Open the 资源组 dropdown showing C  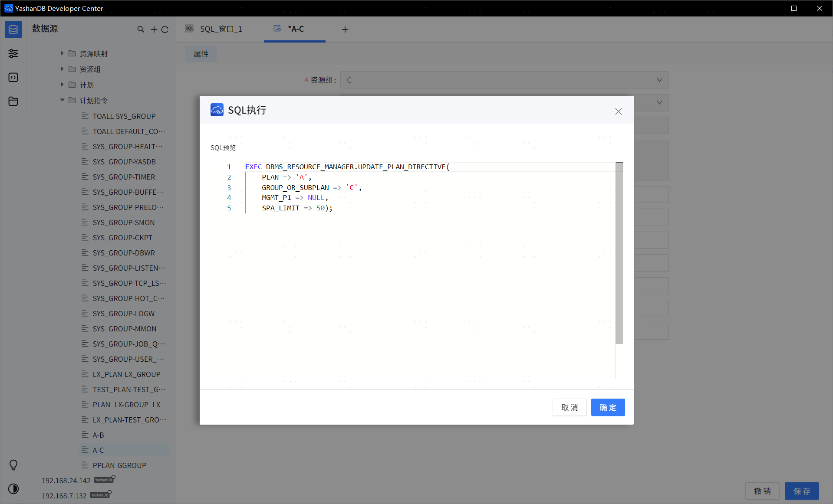click(x=659, y=80)
